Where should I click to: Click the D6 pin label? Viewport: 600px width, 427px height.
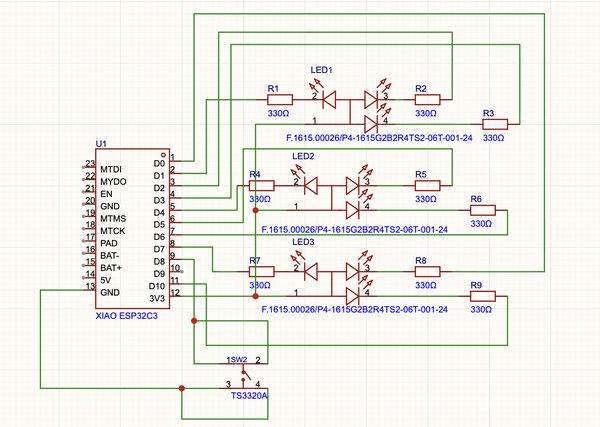point(159,237)
